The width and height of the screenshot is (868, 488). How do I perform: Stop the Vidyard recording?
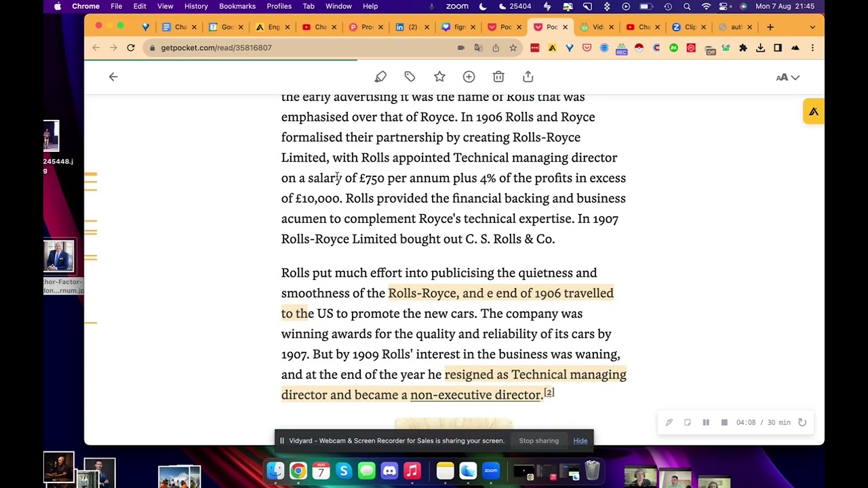[x=724, y=422]
